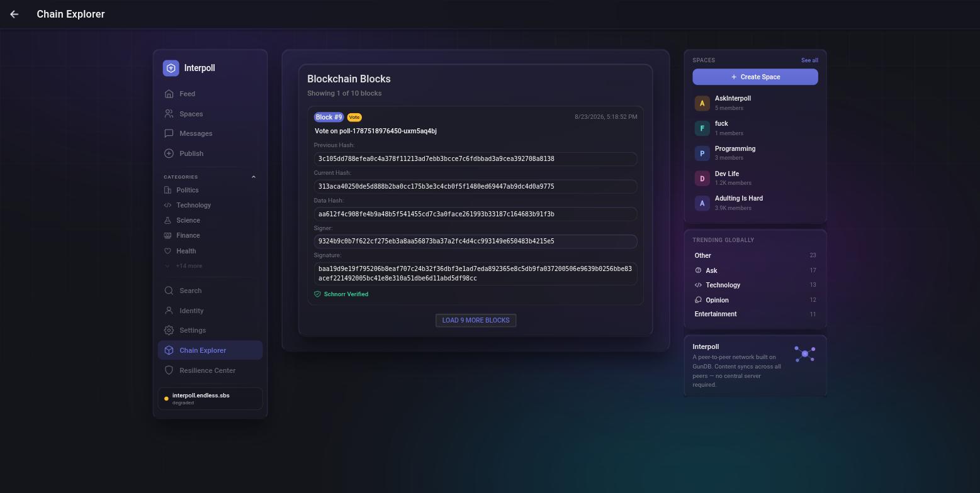Open the Resilience Center shield icon
The height and width of the screenshot is (493, 980).
point(169,370)
